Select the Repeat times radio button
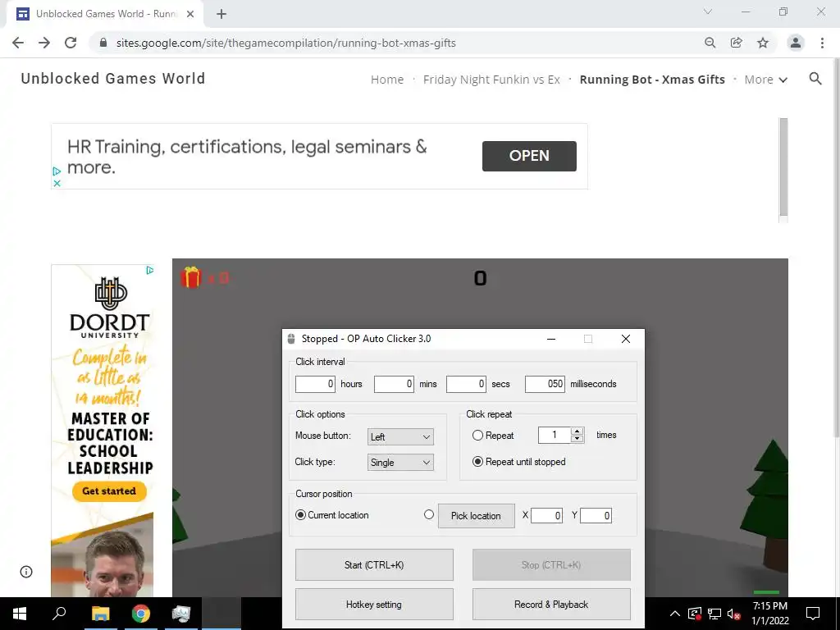 coord(478,436)
